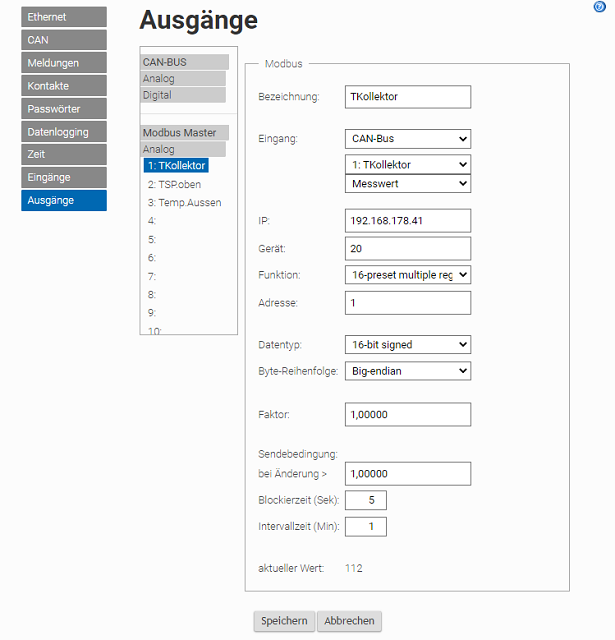Select the Modbus Master tree header

(184, 133)
